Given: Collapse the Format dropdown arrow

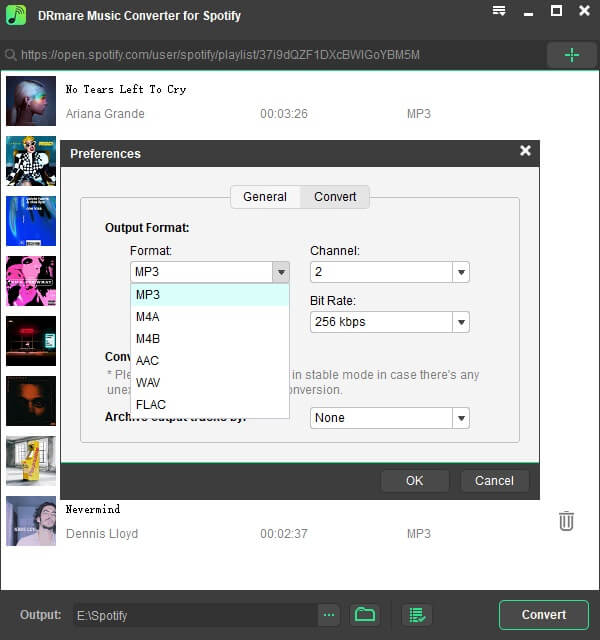Looking at the screenshot, I should (281, 272).
